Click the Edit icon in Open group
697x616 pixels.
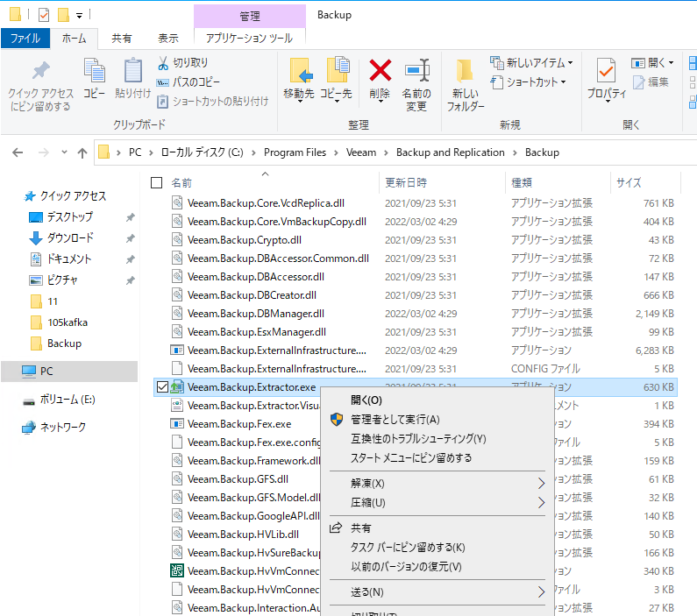coord(639,82)
